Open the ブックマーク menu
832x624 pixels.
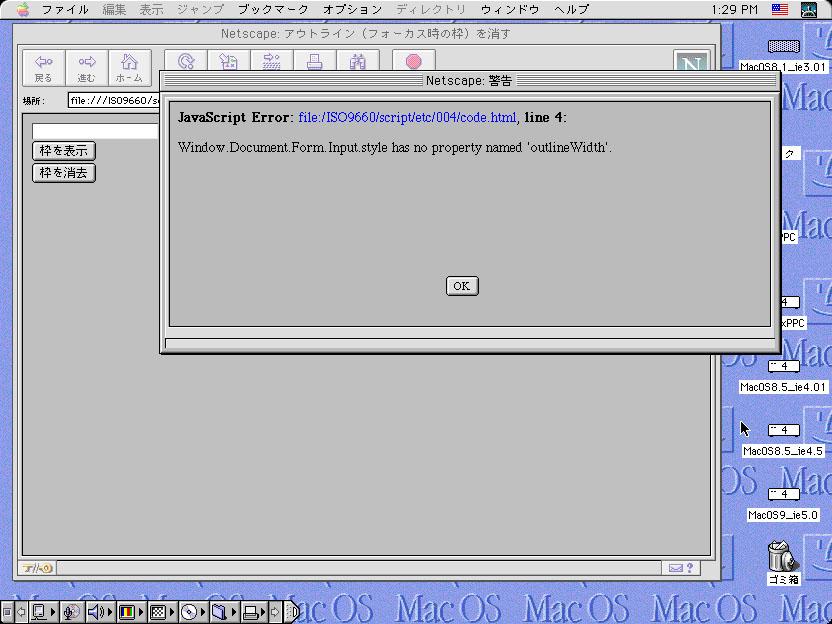coord(273,10)
